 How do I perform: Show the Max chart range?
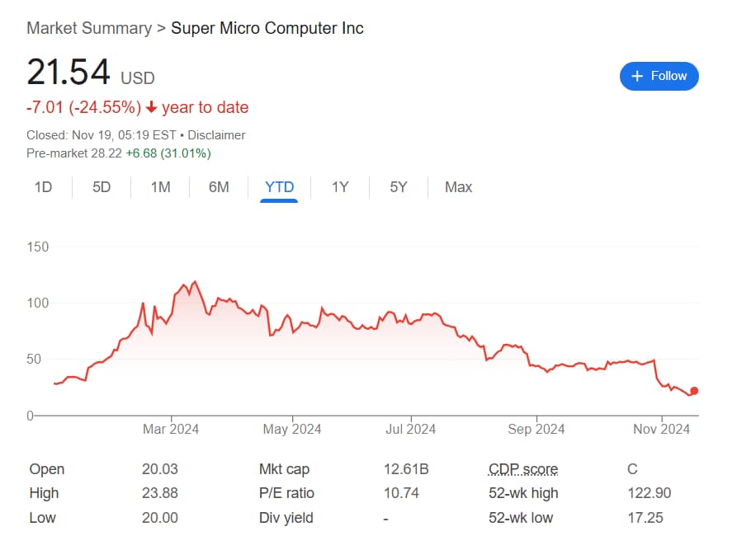[x=459, y=187]
